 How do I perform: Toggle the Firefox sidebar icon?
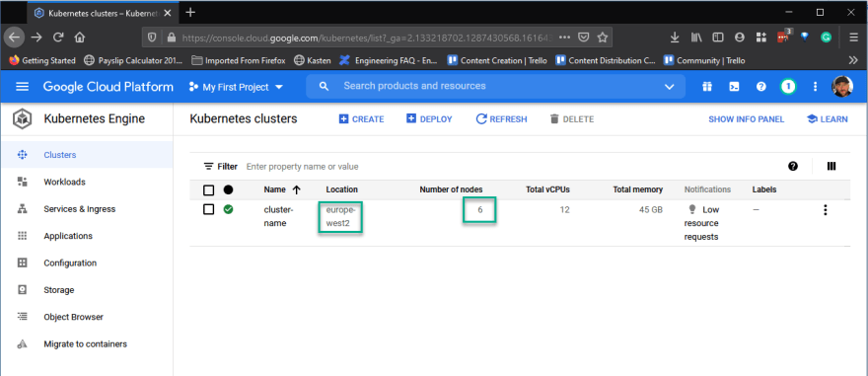point(717,38)
